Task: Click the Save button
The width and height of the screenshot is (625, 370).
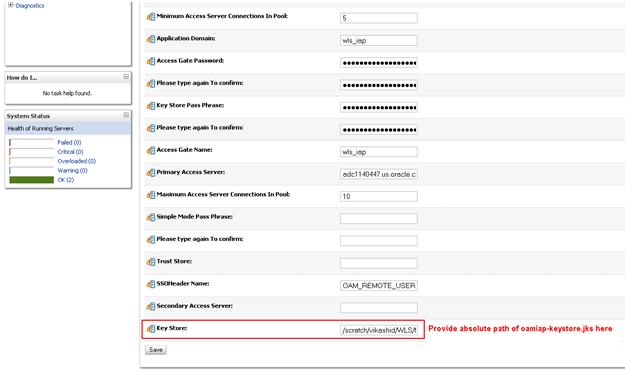Action: pyautogui.click(x=156, y=350)
